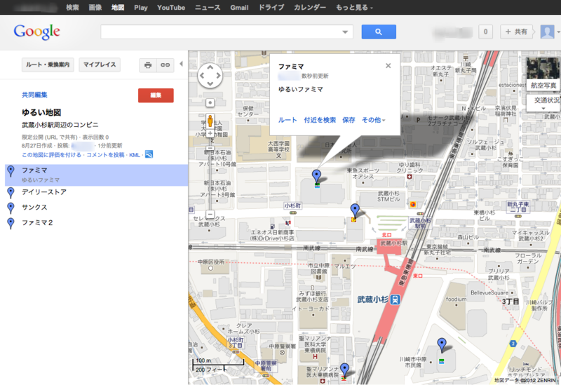The width and height of the screenshot is (561, 392).
Task: Open カレンダー in the top bar
Action: (310, 7)
